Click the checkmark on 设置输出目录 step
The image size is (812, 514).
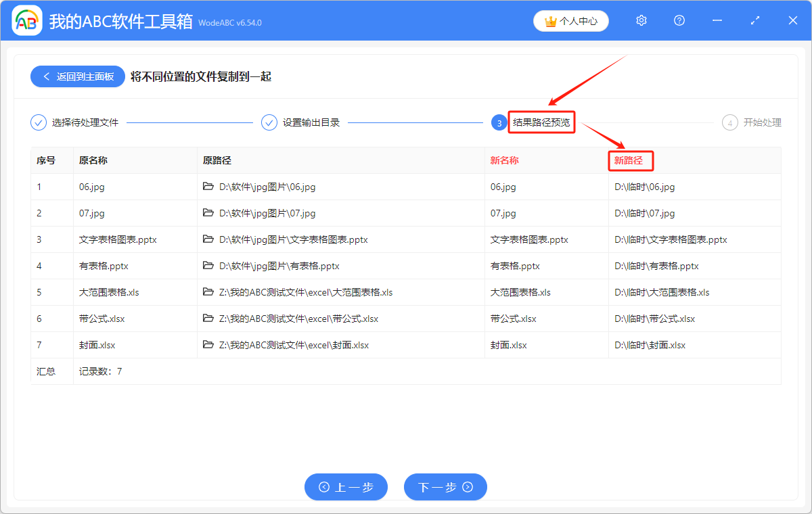tap(270, 122)
